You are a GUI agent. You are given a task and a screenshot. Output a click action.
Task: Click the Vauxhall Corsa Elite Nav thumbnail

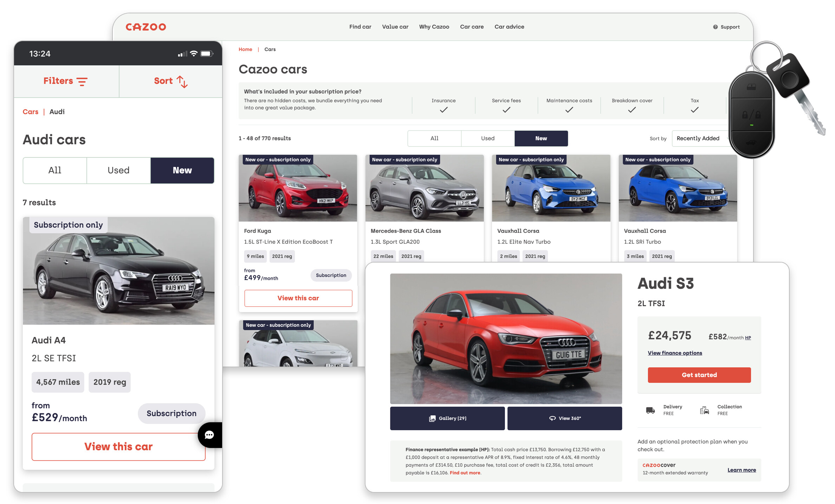coord(551,188)
